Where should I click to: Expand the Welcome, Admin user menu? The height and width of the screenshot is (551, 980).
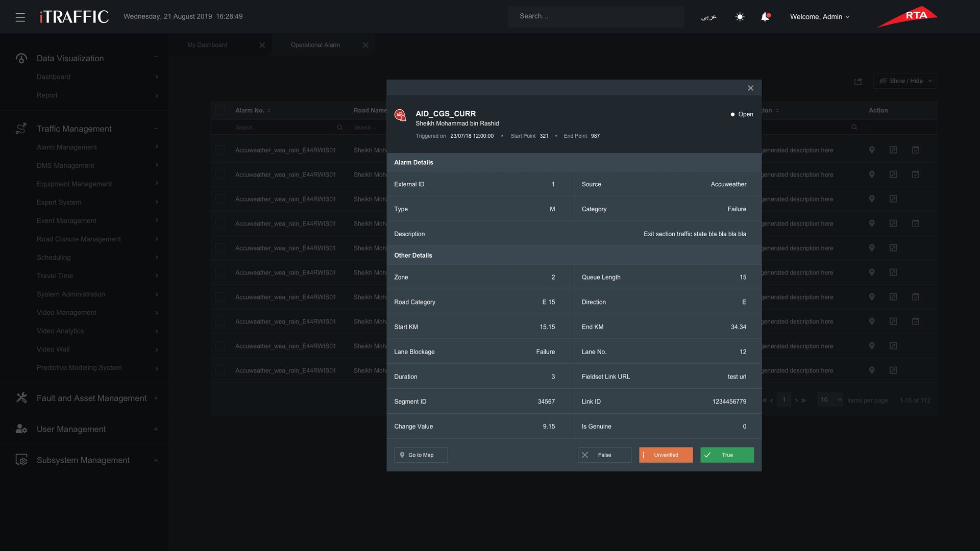coord(820,17)
